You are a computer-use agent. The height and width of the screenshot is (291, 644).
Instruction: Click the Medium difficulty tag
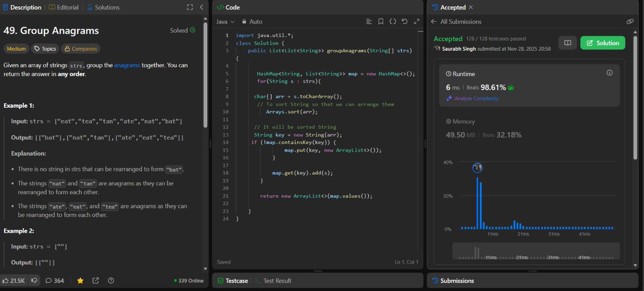tap(16, 49)
